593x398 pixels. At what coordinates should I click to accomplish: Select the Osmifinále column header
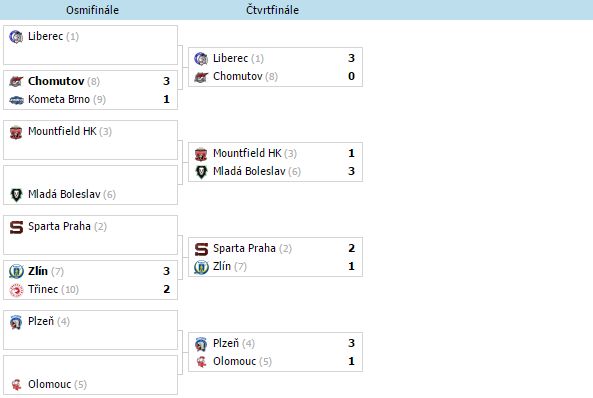click(x=92, y=10)
